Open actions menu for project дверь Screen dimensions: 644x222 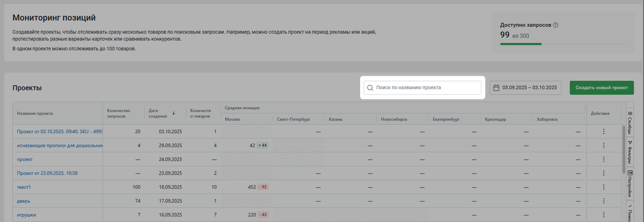(x=603, y=201)
